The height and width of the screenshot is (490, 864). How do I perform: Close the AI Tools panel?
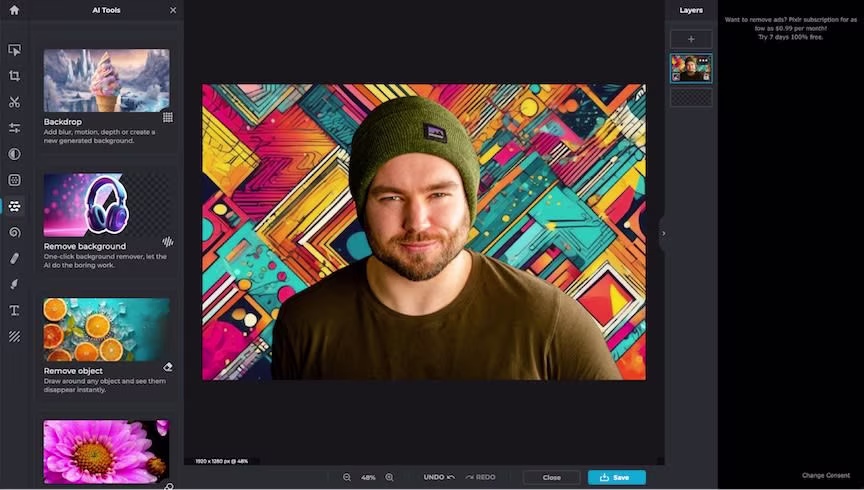pyautogui.click(x=173, y=10)
